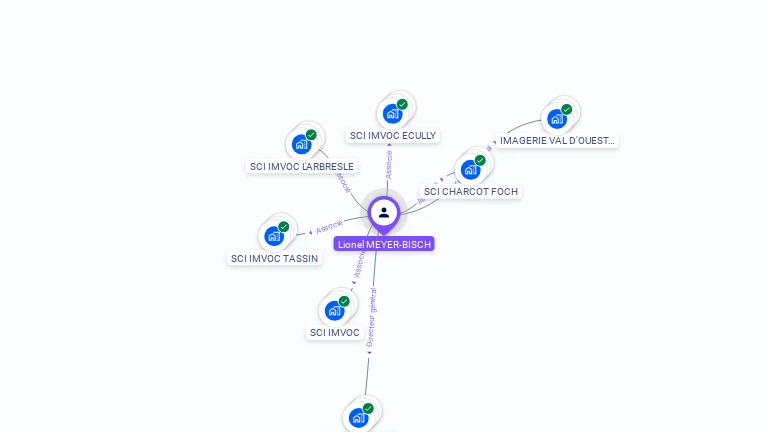768x432 pixels.
Task: Click the SCI IMVOC text label
Action: [x=335, y=333]
